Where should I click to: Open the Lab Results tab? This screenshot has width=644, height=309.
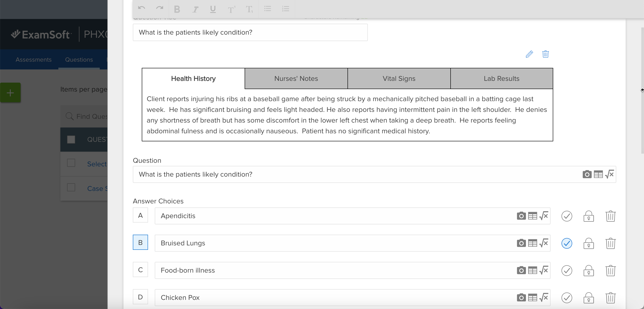[502, 79]
